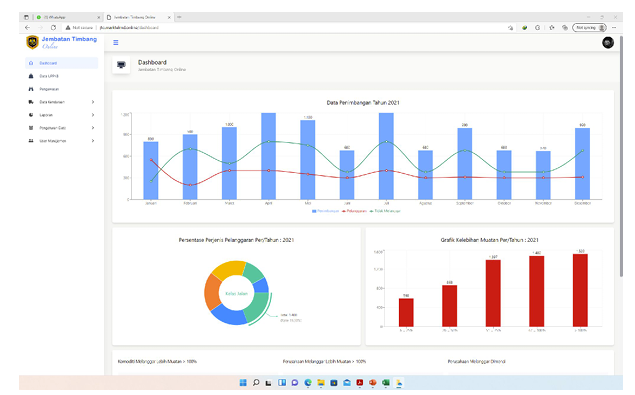
Task: Open the Windows Start button
Action: 243,382
